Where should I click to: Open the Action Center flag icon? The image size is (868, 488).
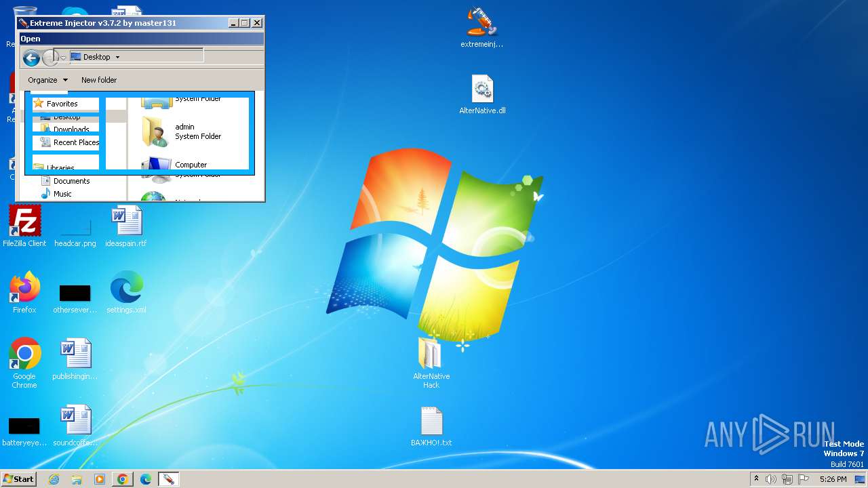804,479
